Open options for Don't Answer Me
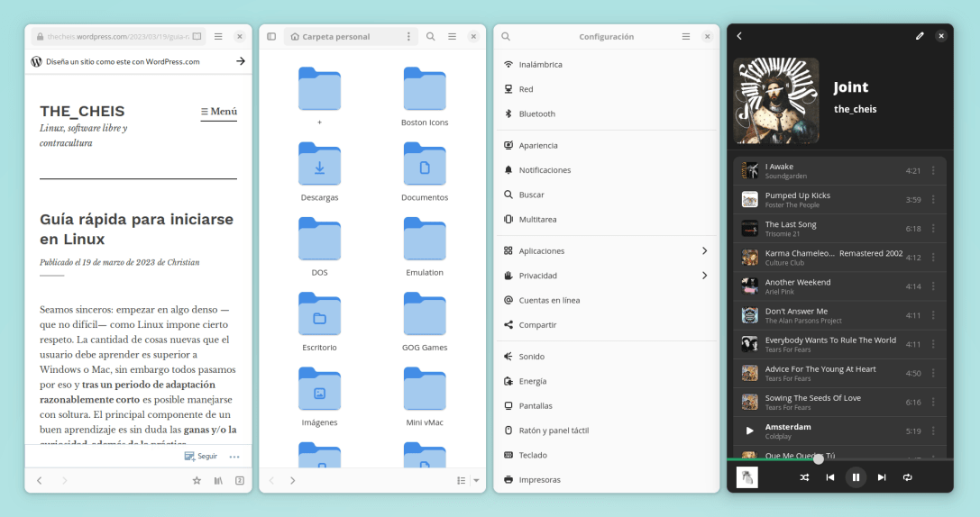 933,315
